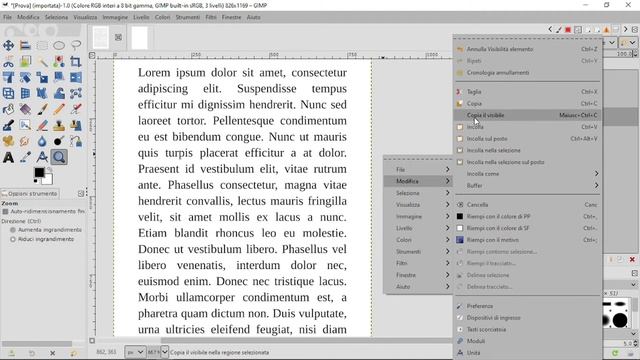640x360 pixels.
Task: Swap foreground and background colors arrow
Action: pyautogui.click(x=50, y=169)
